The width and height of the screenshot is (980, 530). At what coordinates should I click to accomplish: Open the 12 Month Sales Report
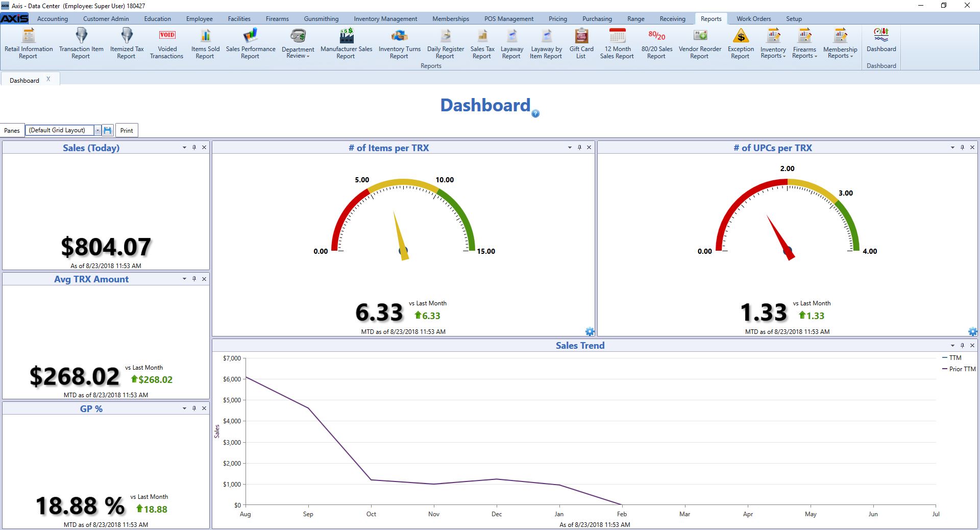tap(617, 43)
